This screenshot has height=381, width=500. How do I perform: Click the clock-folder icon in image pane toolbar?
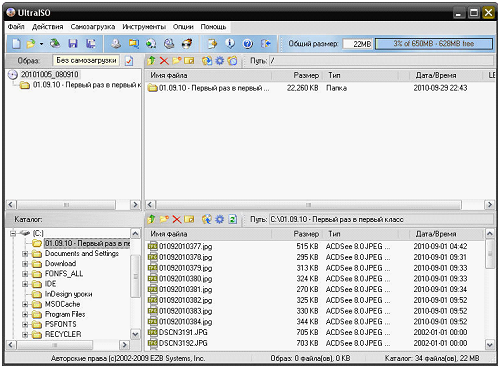[x=232, y=61]
